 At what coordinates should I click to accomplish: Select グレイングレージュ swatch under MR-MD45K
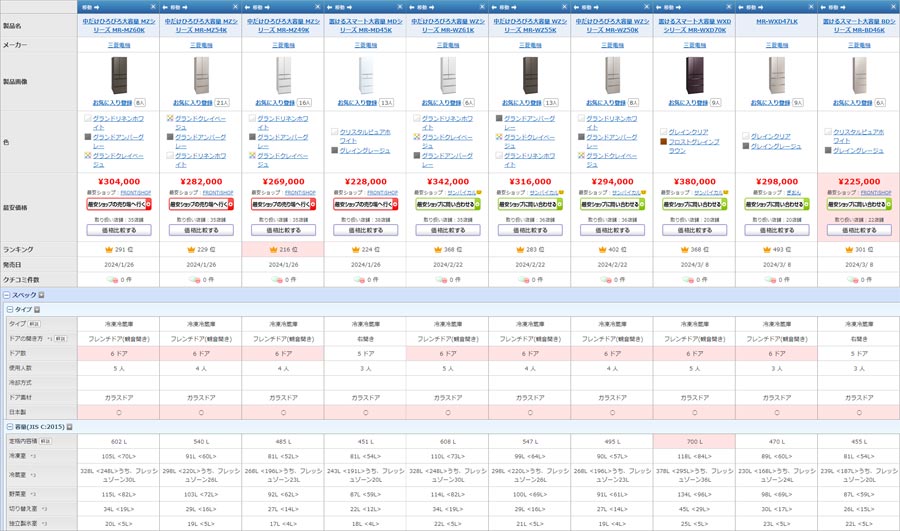point(335,150)
